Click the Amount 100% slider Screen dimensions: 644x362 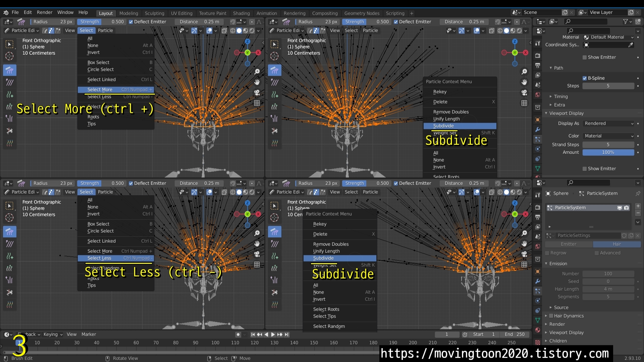[x=608, y=153]
